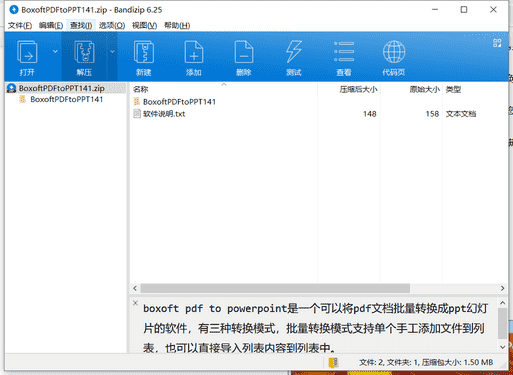The width and height of the screenshot is (513, 375).
Task: Close the comment preview pane
Action: pyautogui.click(x=135, y=303)
